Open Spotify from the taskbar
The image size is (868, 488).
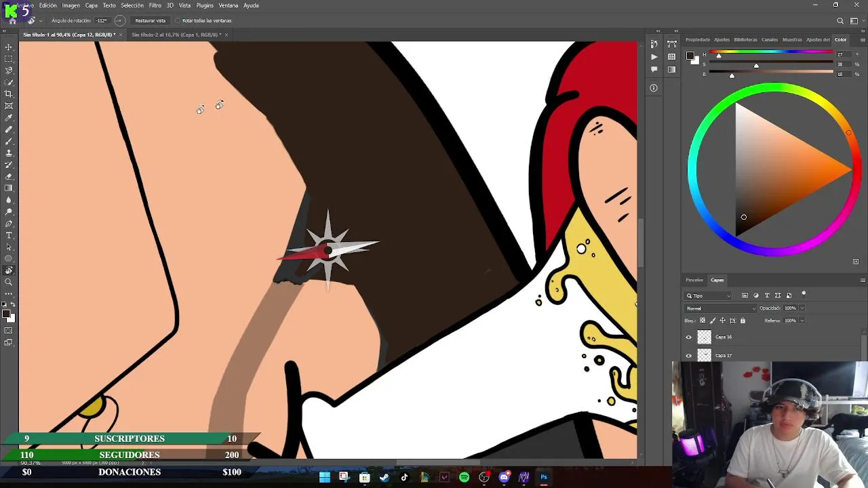[464, 477]
